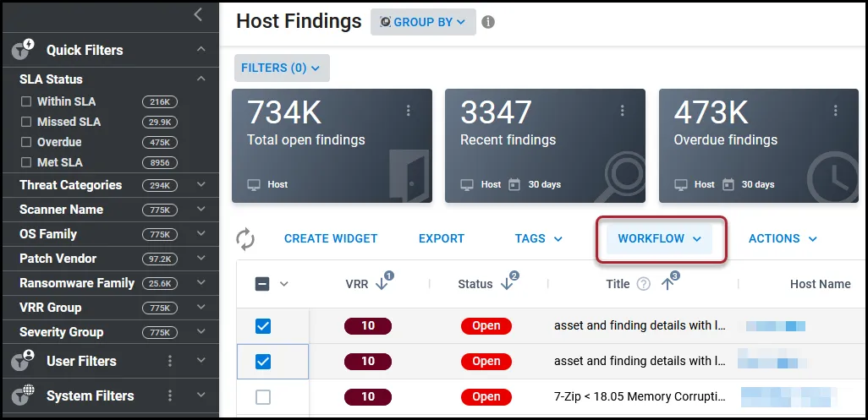Check the Missed SLA filter
Image resolution: width=868 pixels, height=420 pixels.
point(26,122)
